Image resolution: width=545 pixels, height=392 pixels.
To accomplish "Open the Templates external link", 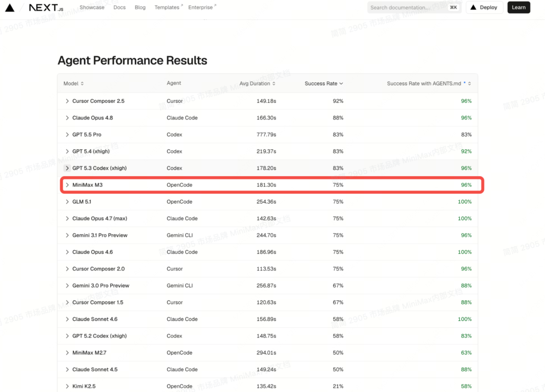I will pos(169,7).
